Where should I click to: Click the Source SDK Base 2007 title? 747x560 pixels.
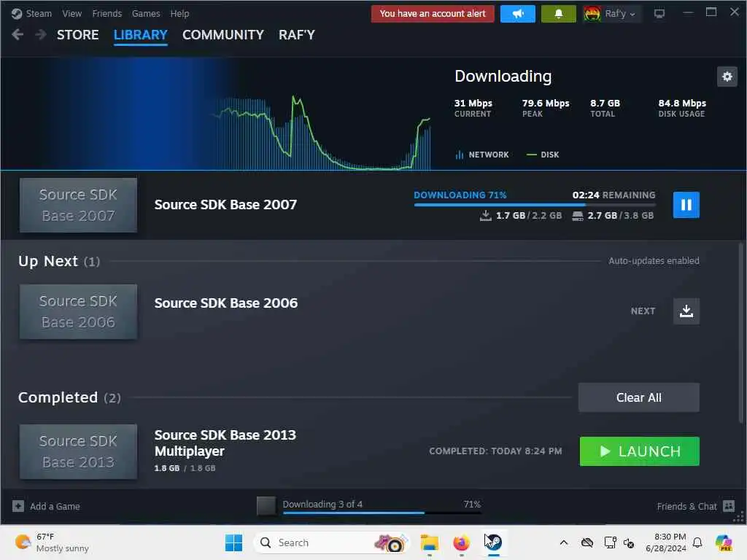(x=225, y=205)
